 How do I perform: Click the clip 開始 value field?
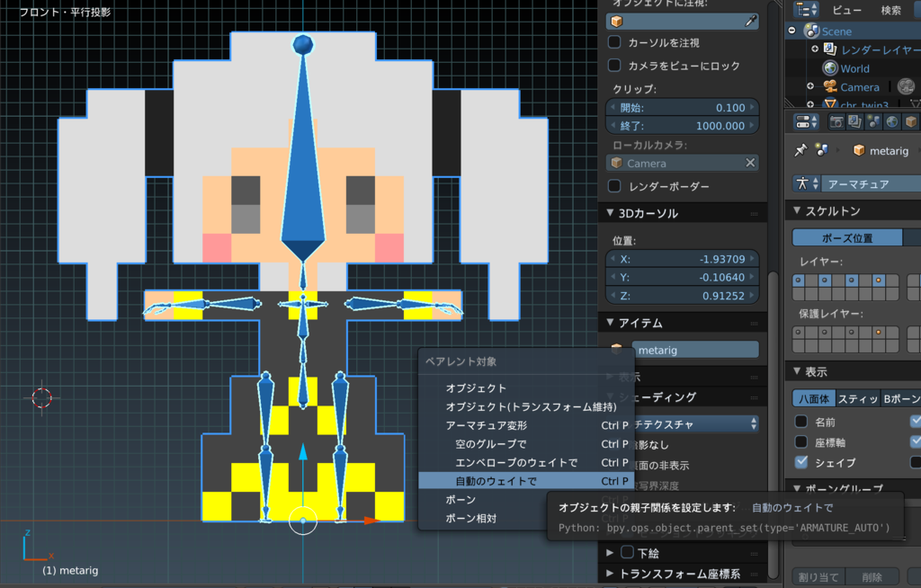pos(683,108)
